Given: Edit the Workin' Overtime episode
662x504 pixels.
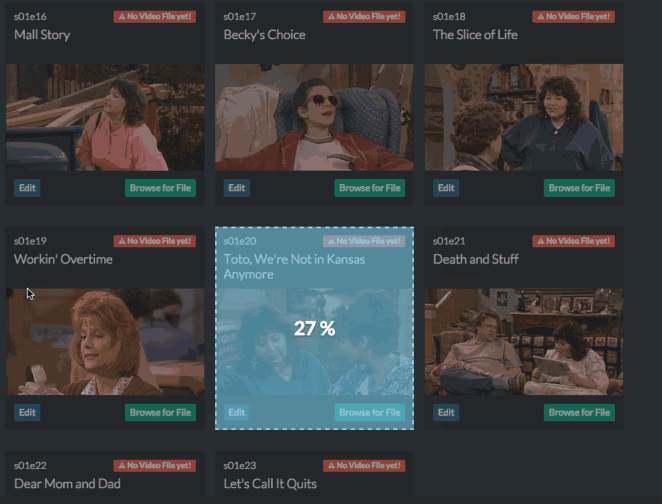Looking at the screenshot, I should (27, 412).
